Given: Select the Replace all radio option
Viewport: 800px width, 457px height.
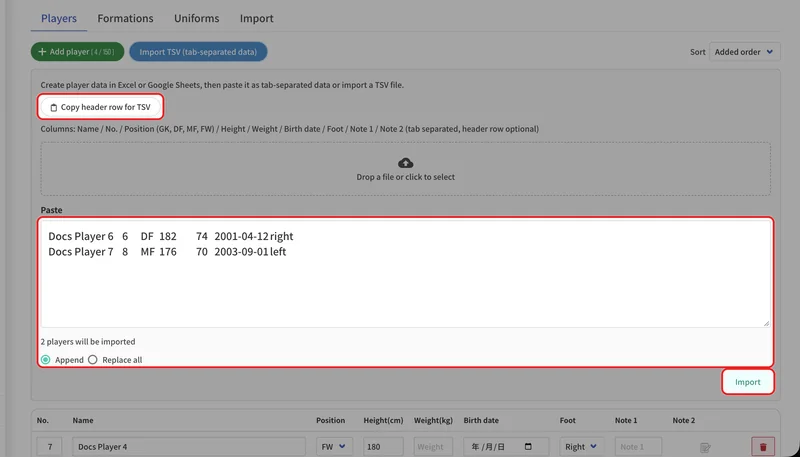Looking at the screenshot, I should point(92,360).
